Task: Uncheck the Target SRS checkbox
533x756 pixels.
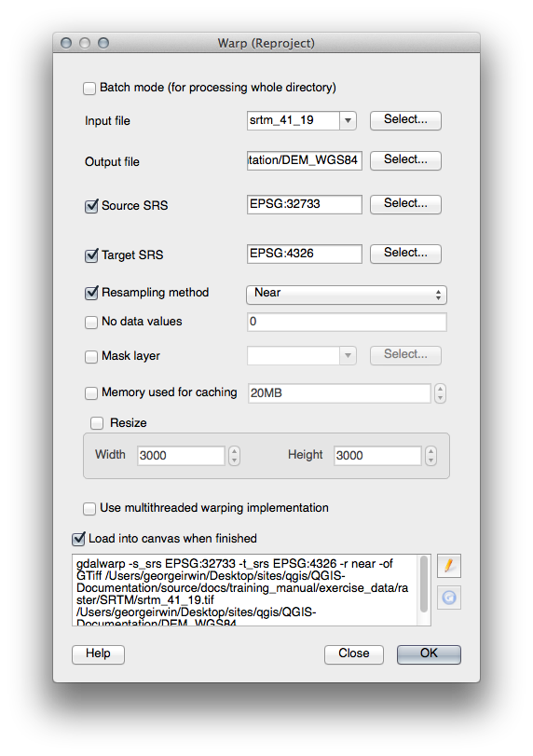Action: point(91,255)
